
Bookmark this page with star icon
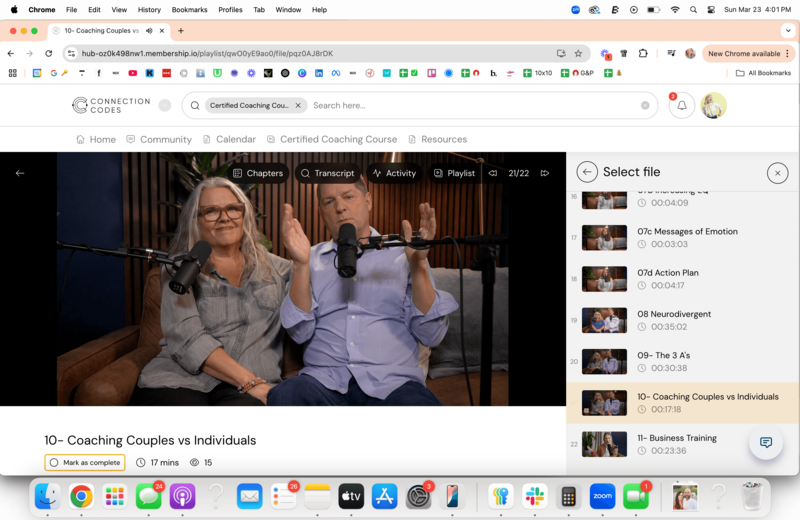[578, 53]
